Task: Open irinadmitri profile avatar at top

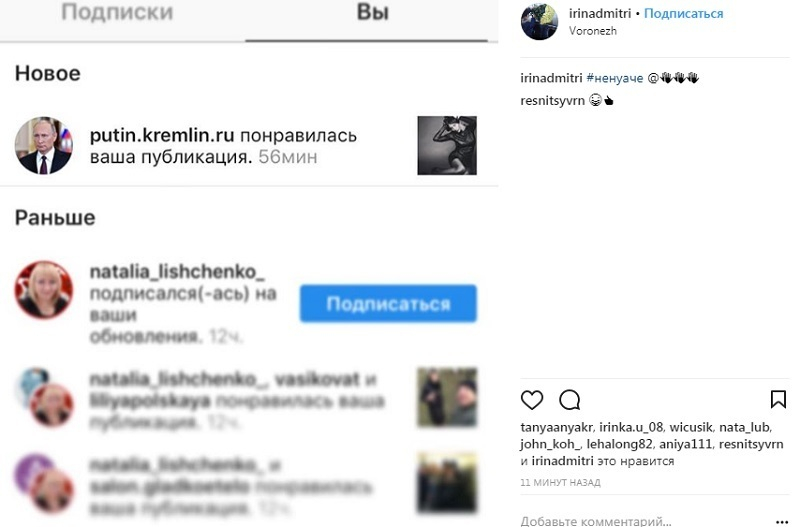Action: [539, 21]
